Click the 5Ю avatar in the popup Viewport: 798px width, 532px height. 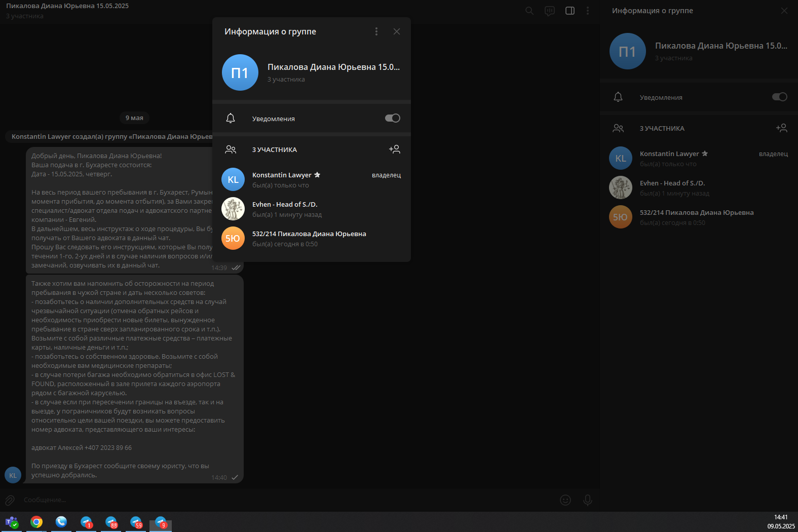pos(233,238)
